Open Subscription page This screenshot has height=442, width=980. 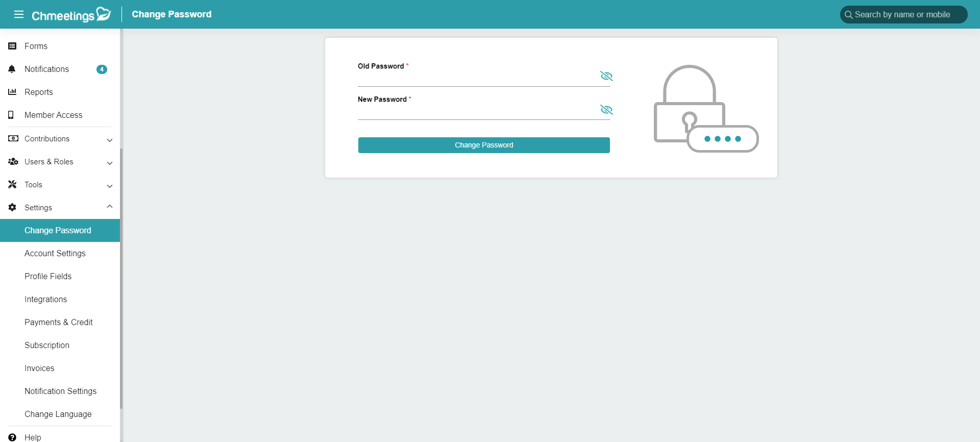(60, 345)
